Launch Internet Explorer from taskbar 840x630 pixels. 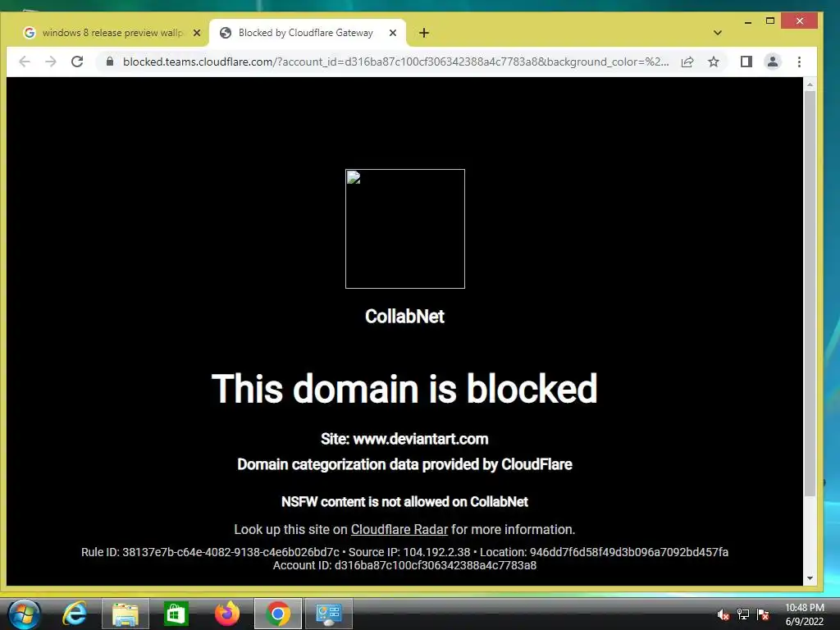coord(75,614)
